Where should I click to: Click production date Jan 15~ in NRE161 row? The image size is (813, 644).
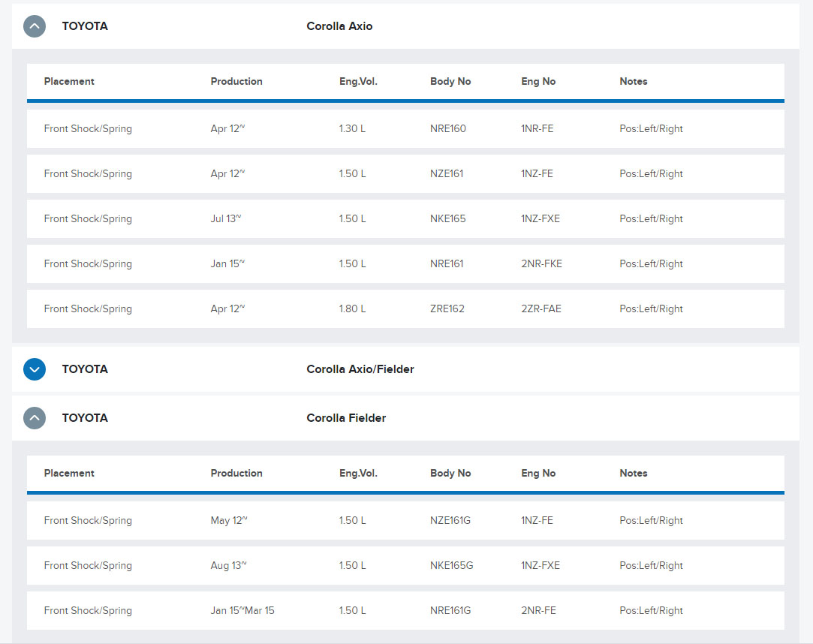227,264
